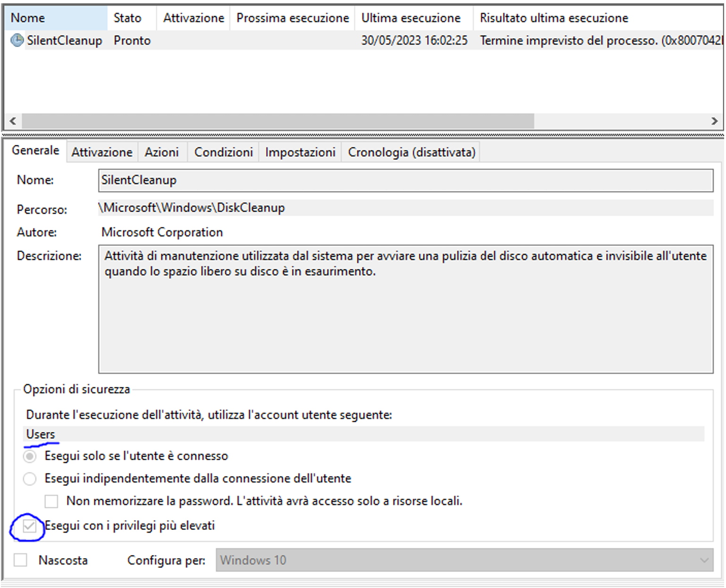Toggle 'Esegui con i privilegi più elevati' checkbox
The image size is (726, 588).
[29, 526]
